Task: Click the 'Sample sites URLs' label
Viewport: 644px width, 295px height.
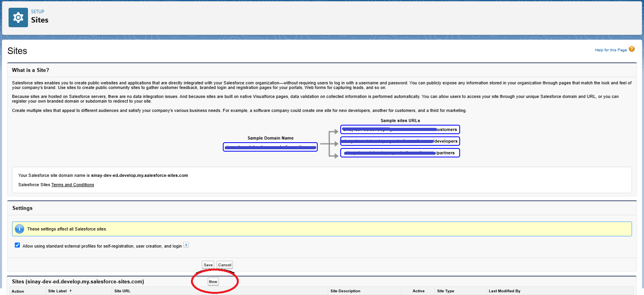Action: pos(400,121)
